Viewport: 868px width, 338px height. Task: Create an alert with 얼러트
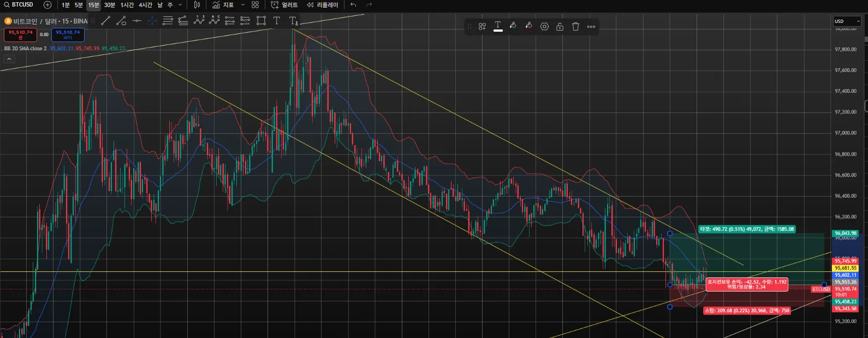pyautogui.click(x=284, y=5)
